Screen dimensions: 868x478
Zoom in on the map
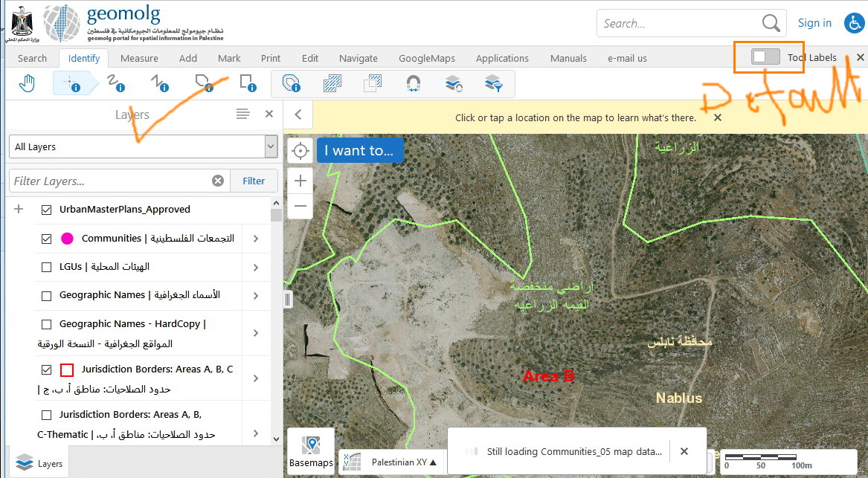pyautogui.click(x=300, y=181)
